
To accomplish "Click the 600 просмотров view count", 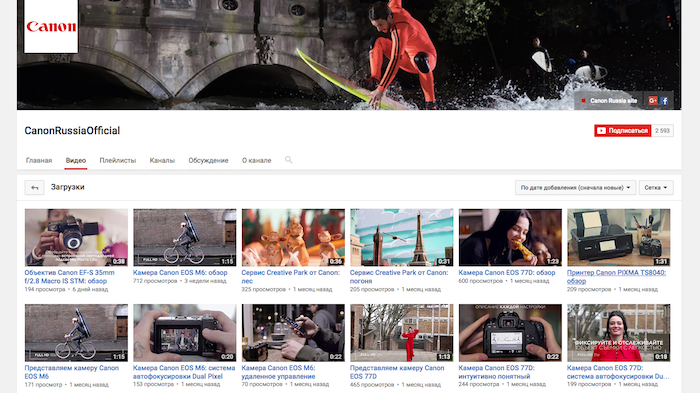I will coord(480,281).
